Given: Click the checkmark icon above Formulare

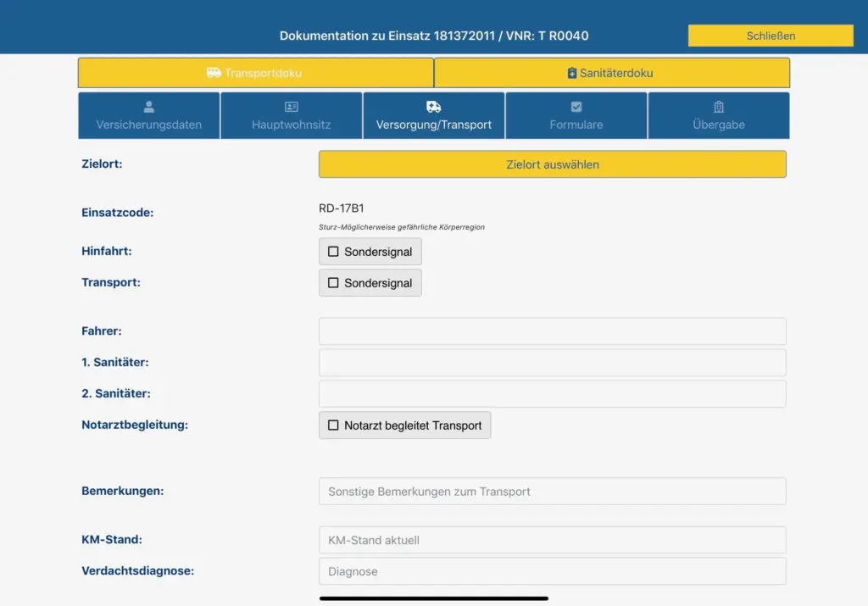Looking at the screenshot, I should coord(576,107).
